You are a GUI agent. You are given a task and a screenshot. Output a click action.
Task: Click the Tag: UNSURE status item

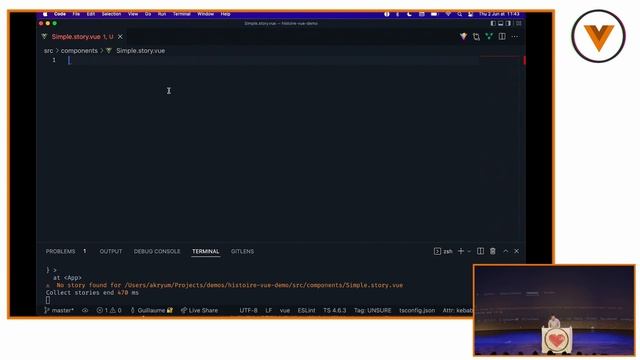tap(372, 311)
